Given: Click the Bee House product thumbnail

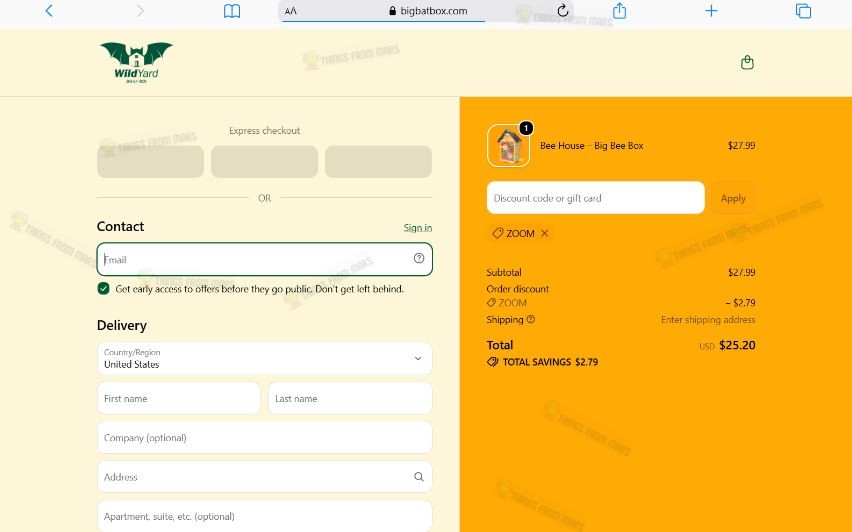Looking at the screenshot, I should (x=509, y=146).
